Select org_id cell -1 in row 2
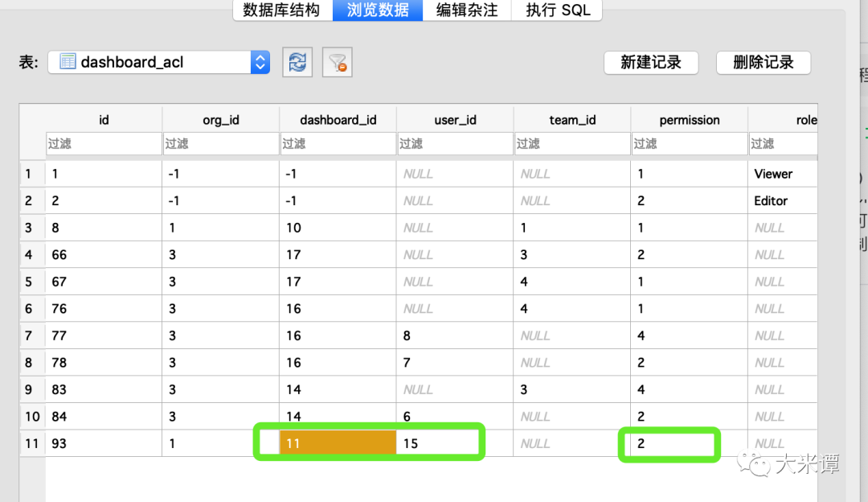 221,201
